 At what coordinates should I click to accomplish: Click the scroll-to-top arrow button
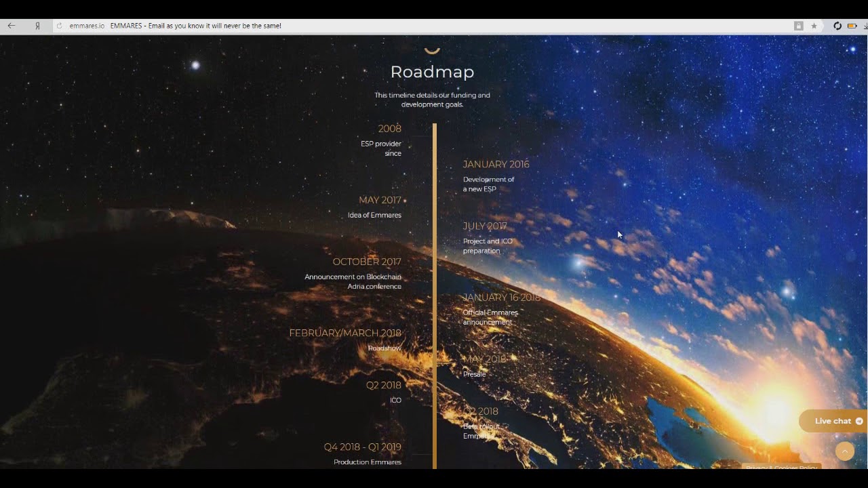click(845, 451)
